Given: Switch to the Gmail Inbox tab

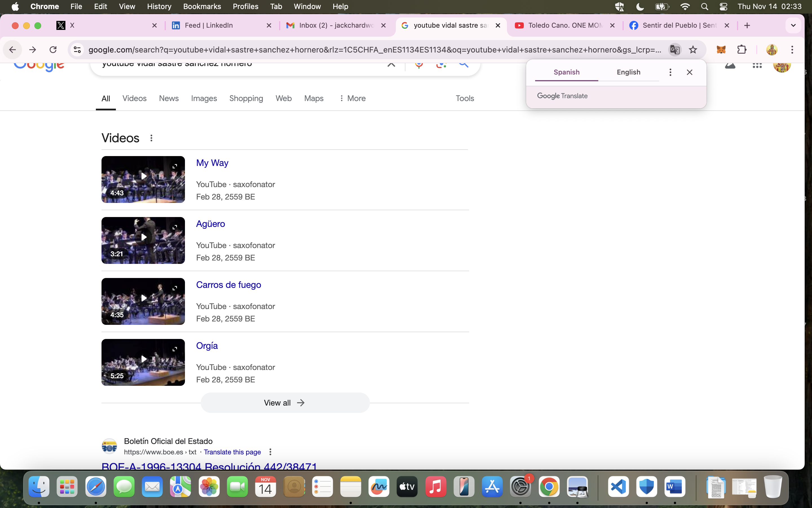Looking at the screenshot, I should [x=336, y=25].
